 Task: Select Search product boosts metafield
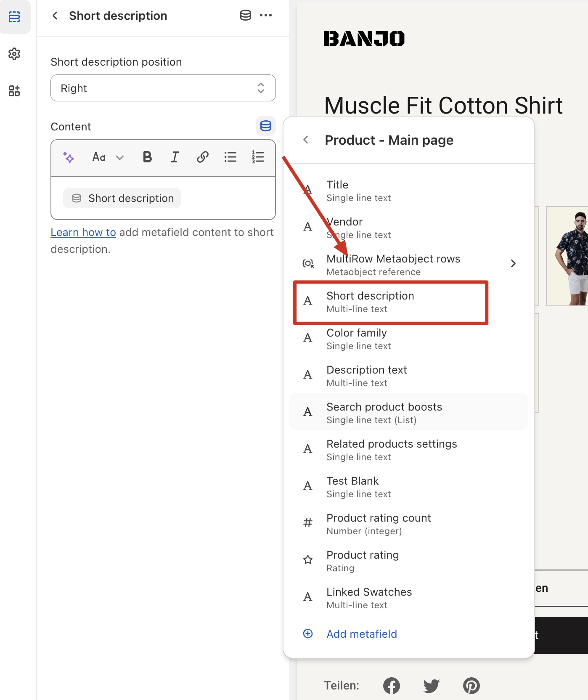pos(408,412)
